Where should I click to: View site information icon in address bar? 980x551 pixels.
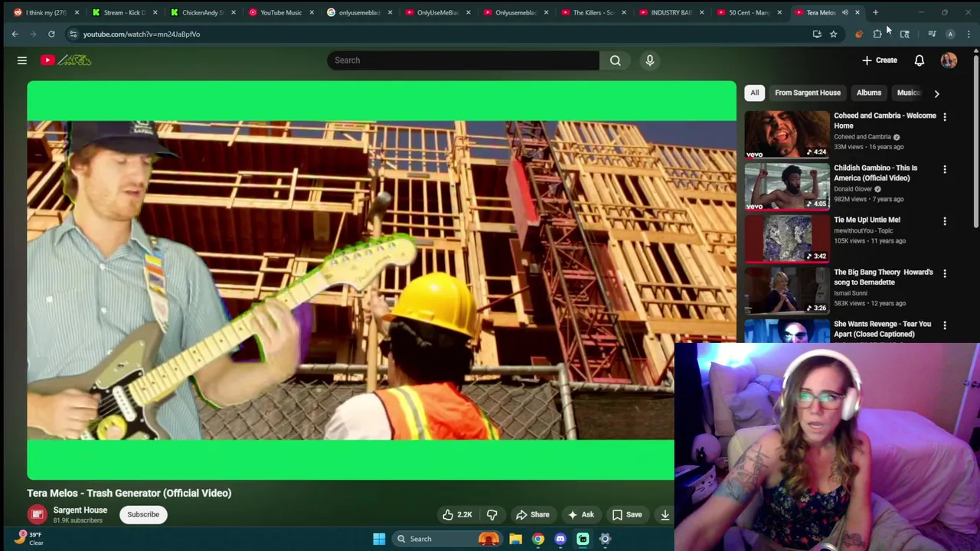[73, 34]
